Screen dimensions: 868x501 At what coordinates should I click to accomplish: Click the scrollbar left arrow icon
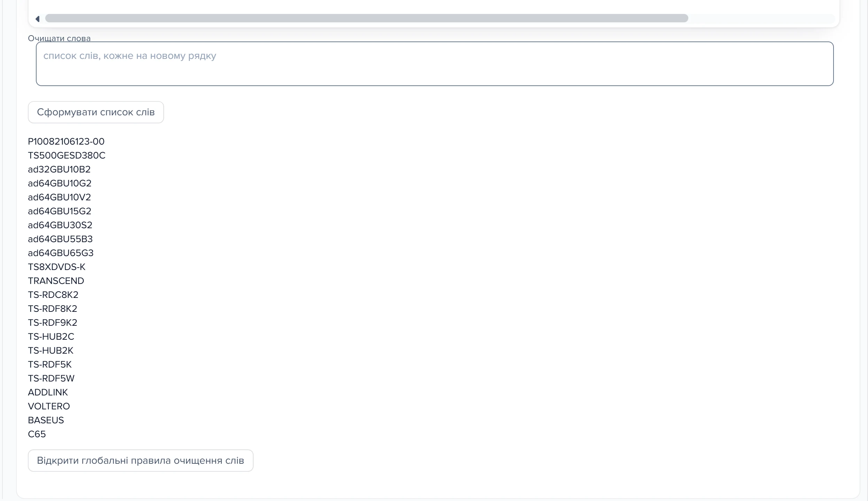point(38,19)
